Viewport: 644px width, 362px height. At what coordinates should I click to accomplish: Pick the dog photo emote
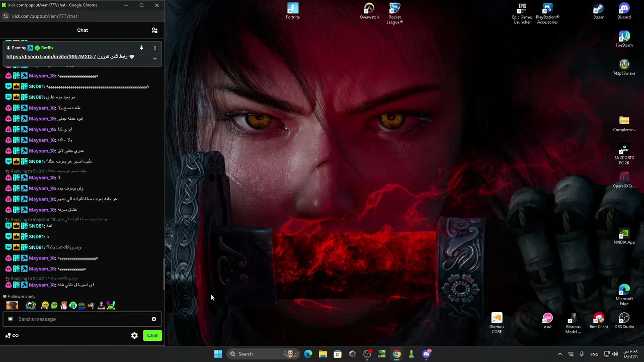point(12,305)
